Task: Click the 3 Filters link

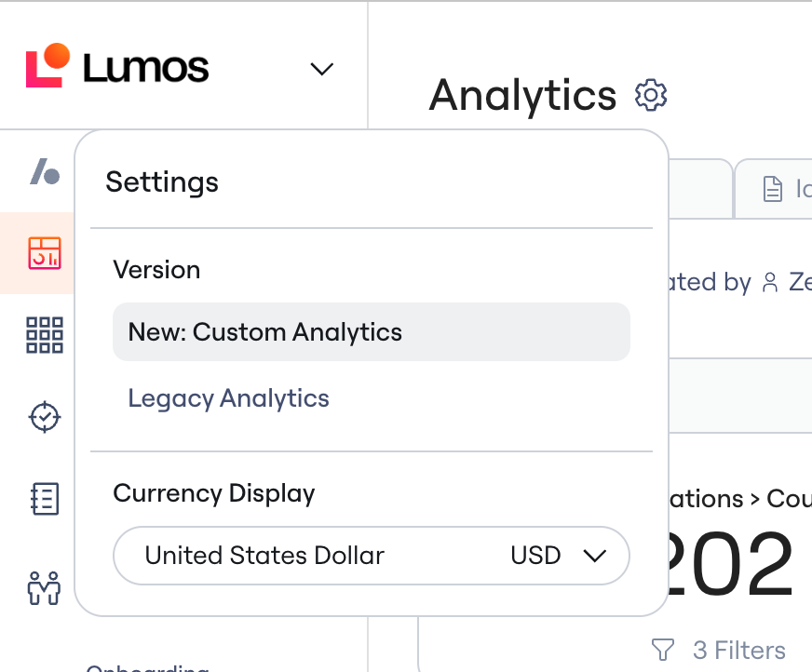Action: point(739,650)
